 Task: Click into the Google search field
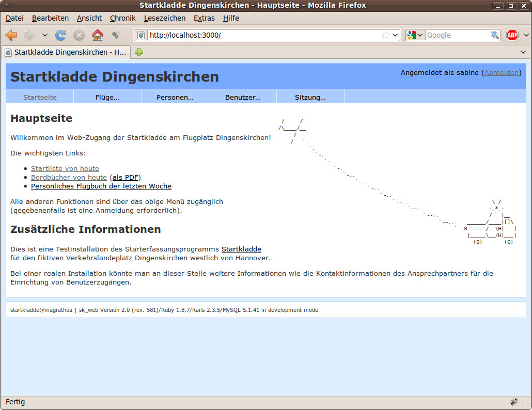(458, 35)
